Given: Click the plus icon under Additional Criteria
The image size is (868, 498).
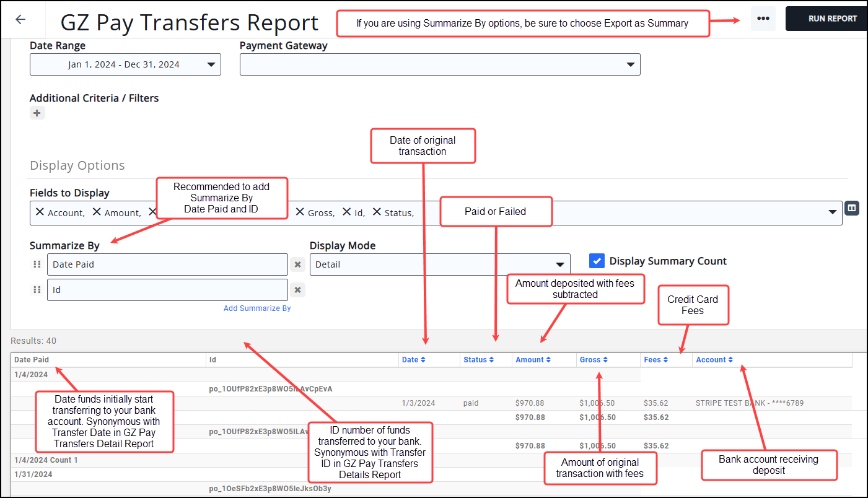Looking at the screenshot, I should click(x=37, y=113).
